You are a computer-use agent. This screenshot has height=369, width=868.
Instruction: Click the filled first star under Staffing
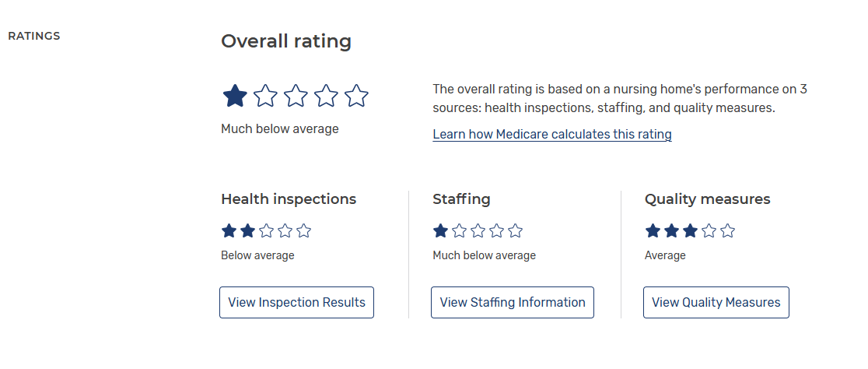coord(441,230)
